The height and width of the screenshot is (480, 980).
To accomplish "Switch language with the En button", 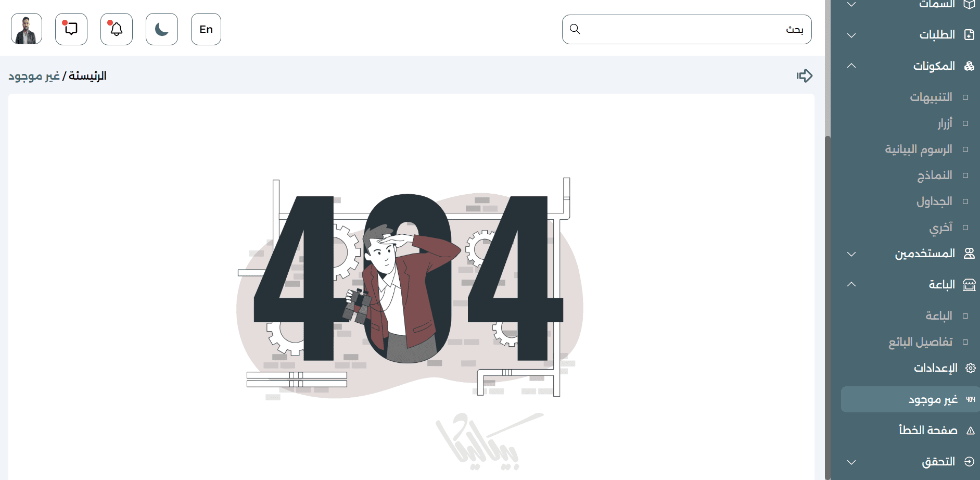I will pos(206,29).
